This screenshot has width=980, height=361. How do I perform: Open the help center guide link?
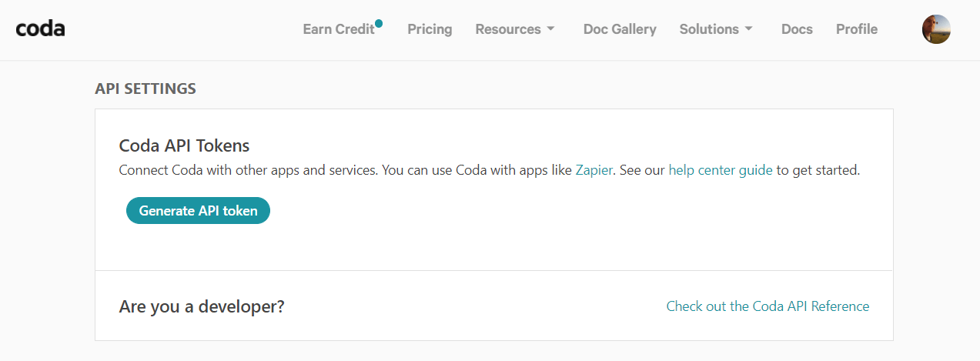[x=721, y=170]
